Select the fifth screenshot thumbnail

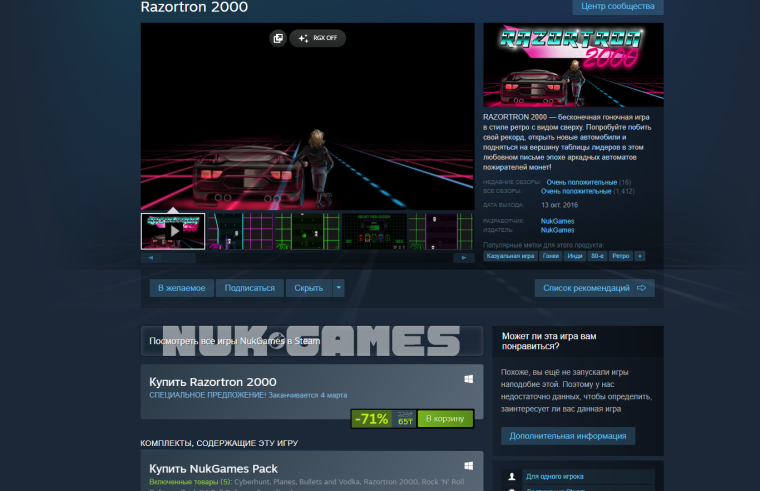pyautogui.click(x=441, y=231)
